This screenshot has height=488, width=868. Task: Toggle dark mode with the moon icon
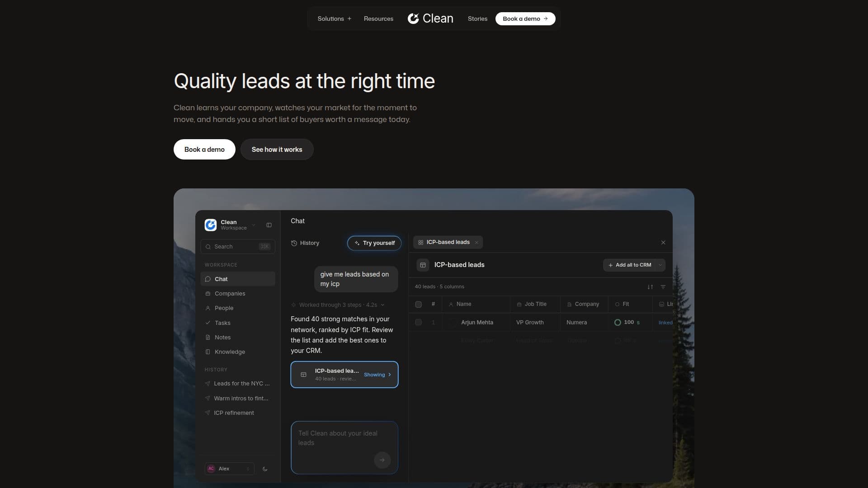265,469
